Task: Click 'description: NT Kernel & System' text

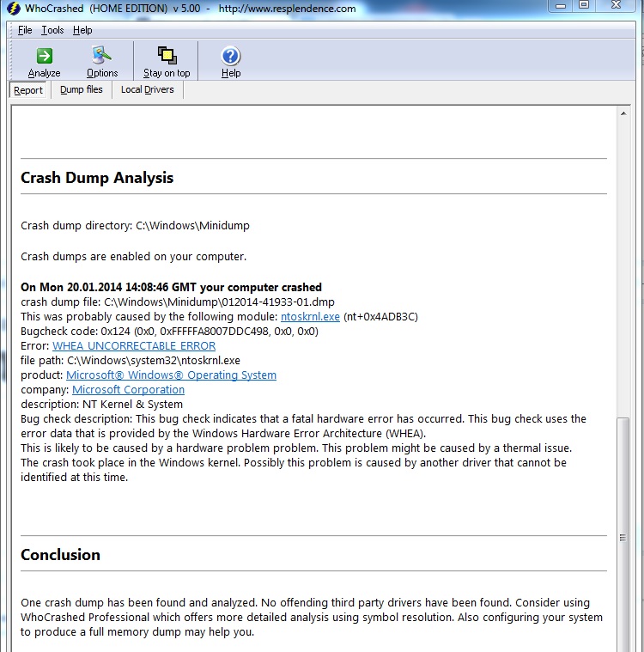Action: coord(102,404)
